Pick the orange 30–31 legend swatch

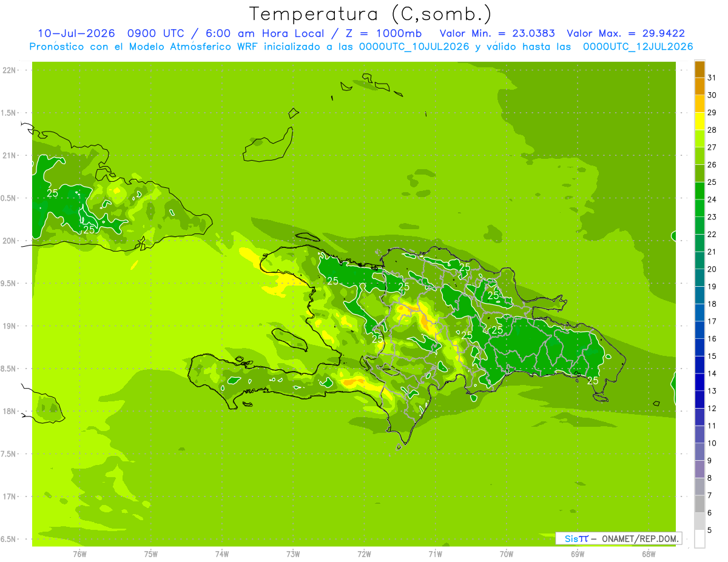(x=699, y=87)
